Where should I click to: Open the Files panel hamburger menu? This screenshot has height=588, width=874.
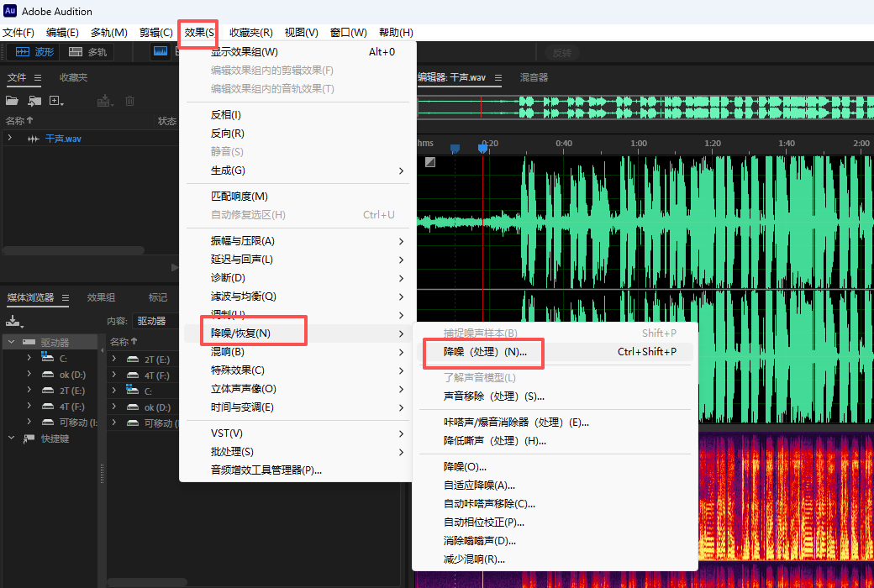tap(36, 77)
